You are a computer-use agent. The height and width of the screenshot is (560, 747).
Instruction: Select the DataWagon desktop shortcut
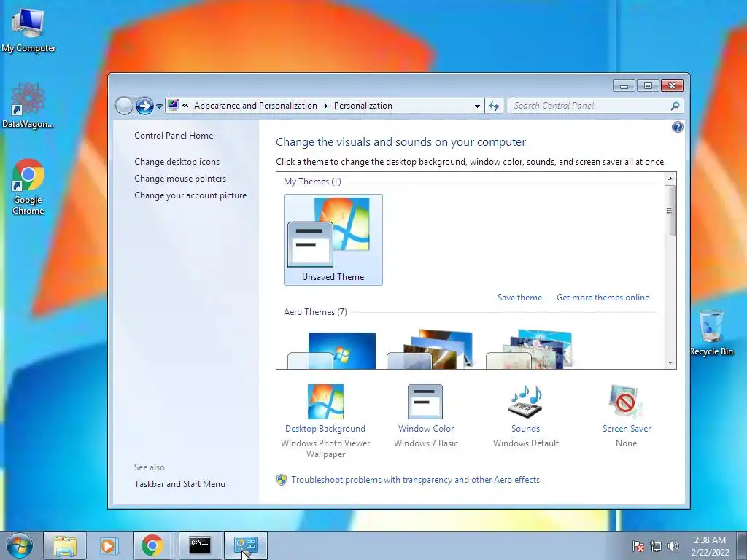28,105
